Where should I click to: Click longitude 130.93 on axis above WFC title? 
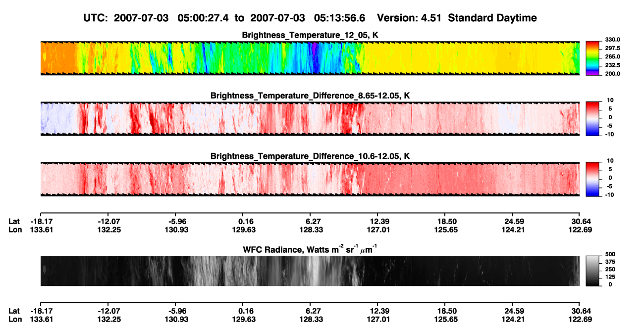point(177,229)
